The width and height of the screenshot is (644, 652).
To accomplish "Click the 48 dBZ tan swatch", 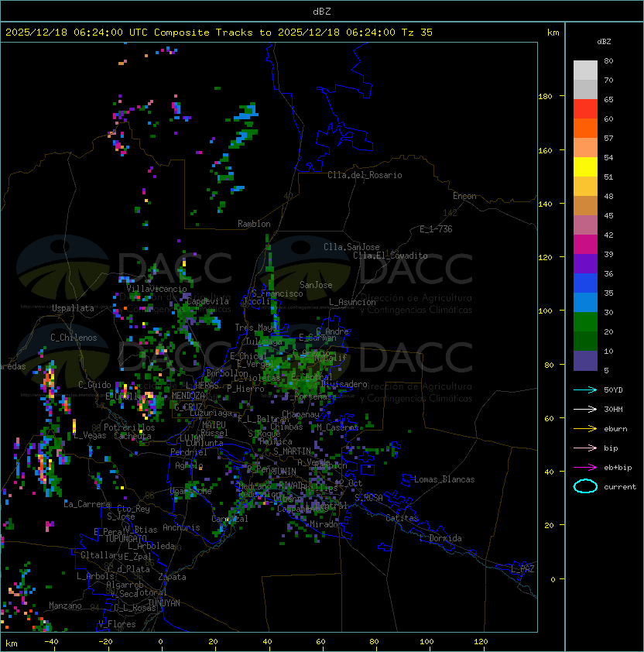I will [585, 205].
